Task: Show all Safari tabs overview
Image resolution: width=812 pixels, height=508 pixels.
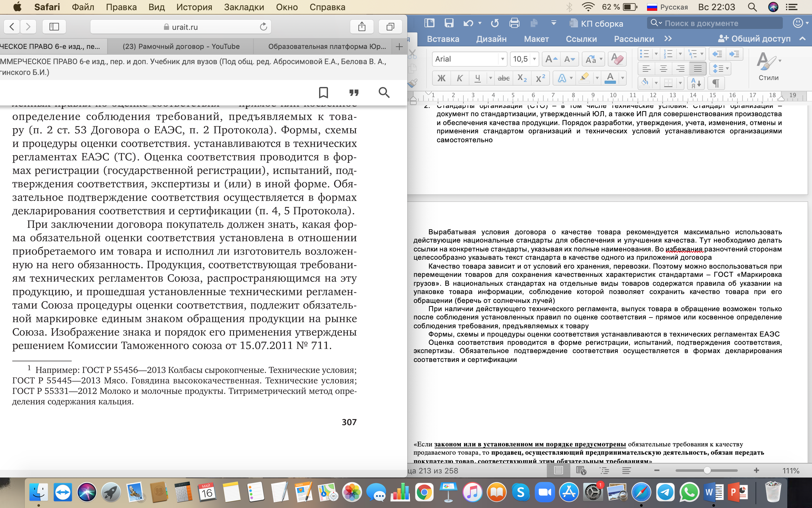Action: 390,27
